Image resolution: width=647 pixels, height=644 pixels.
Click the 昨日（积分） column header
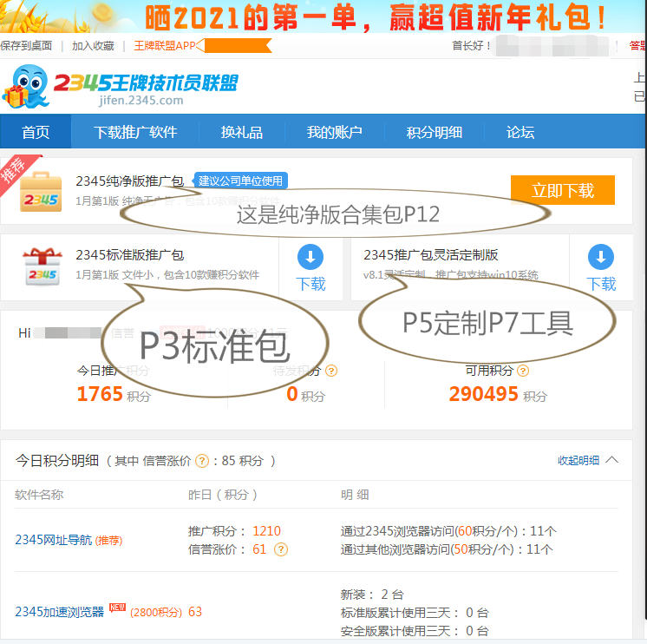point(223,495)
